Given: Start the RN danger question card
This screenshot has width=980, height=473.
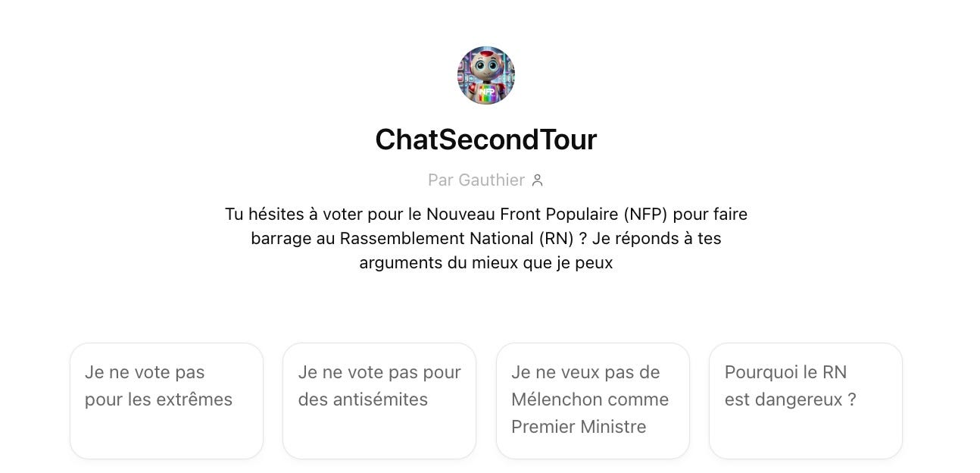Looking at the screenshot, I should [806, 400].
